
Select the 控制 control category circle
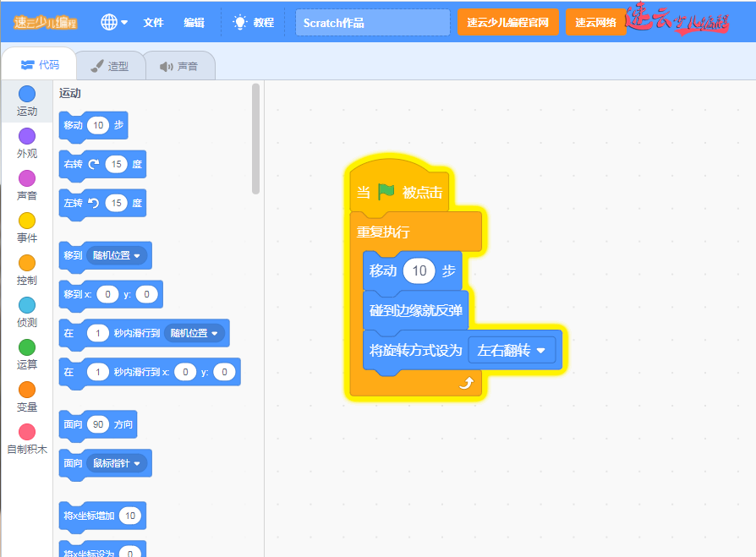[x=27, y=263]
